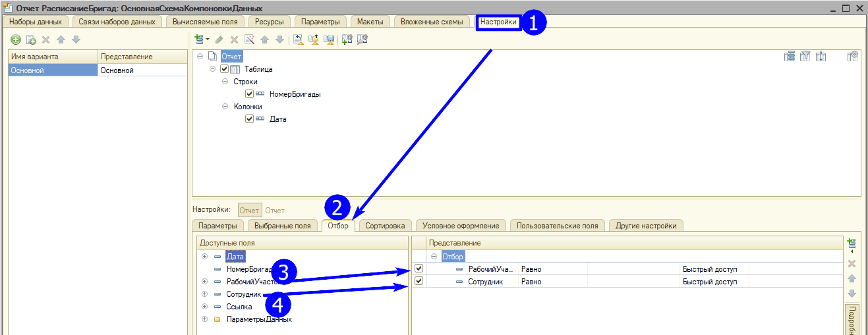Uncheck the Таблица checkbox

(225, 69)
